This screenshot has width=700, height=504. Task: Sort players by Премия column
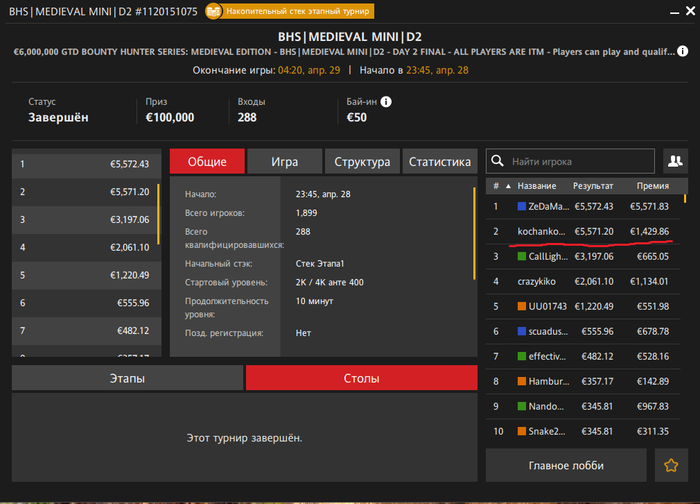tap(653, 186)
